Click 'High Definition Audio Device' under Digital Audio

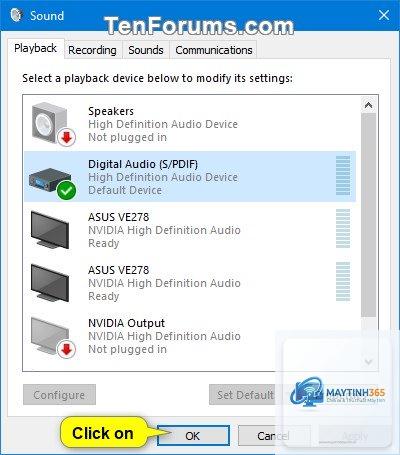pyautogui.click(x=163, y=177)
